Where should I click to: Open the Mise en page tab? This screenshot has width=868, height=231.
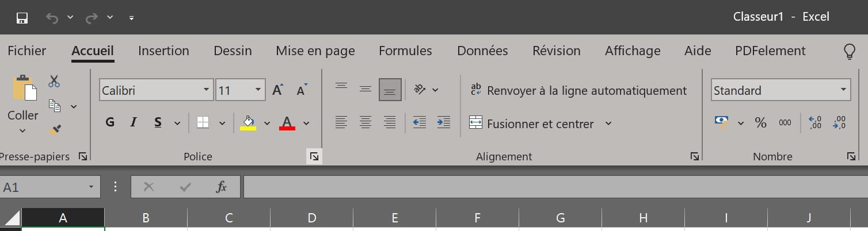coord(315,51)
